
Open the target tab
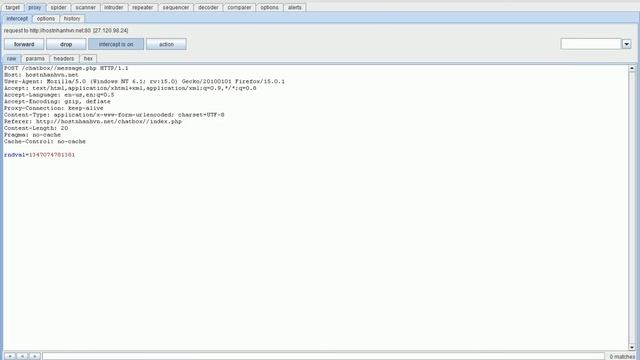point(13,7)
